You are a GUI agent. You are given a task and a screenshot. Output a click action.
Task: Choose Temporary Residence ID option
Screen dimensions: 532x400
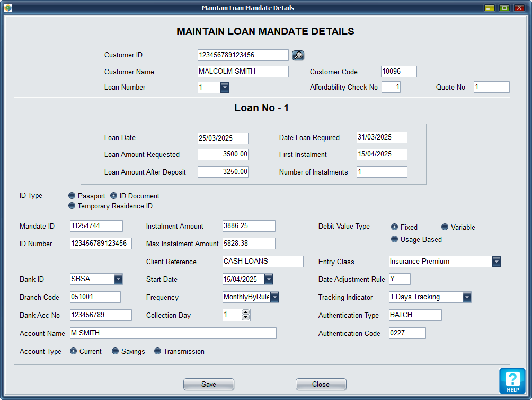72,206
